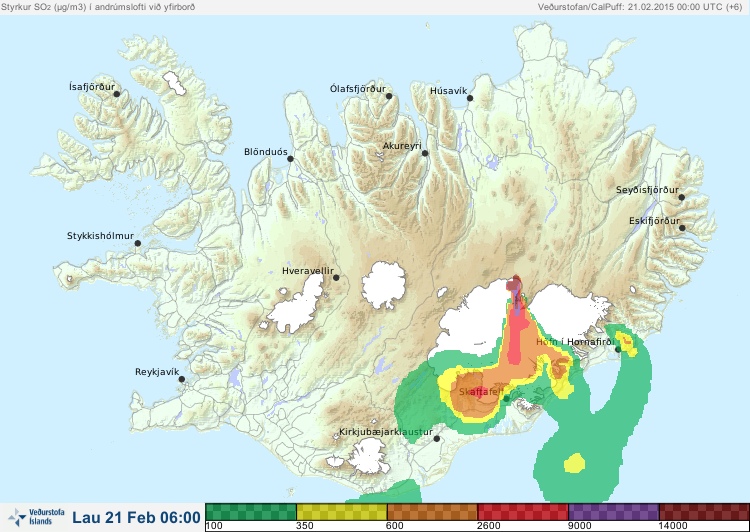
Task: Click the yellow 350 legend swatch
Action: click(342, 512)
